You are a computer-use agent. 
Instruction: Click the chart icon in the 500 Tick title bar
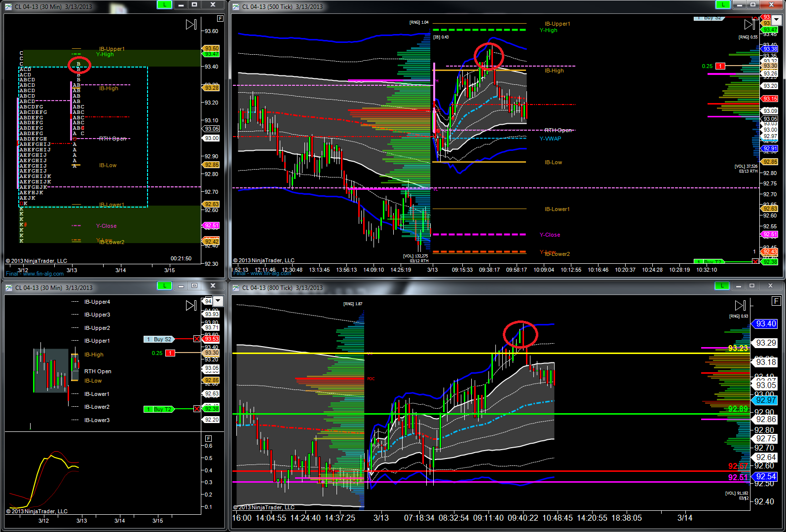point(236,6)
